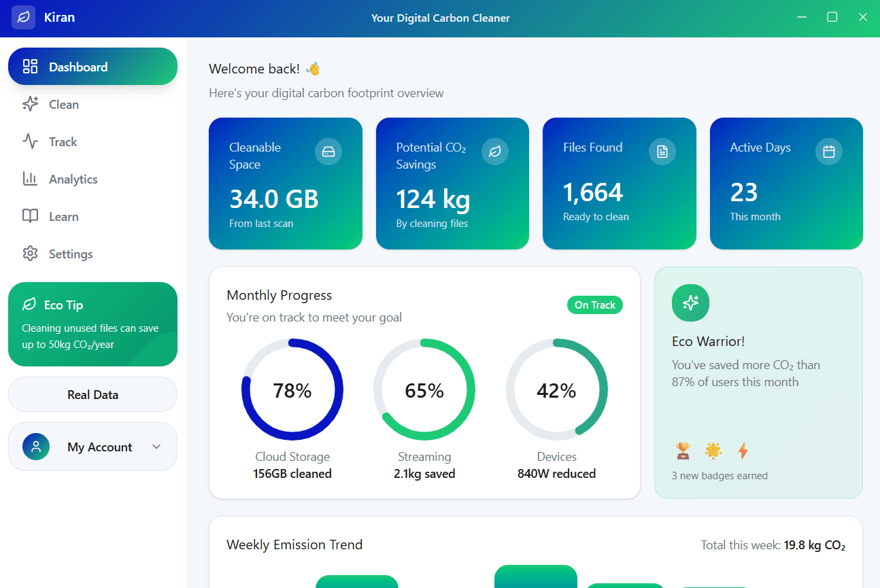The width and height of the screenshot is (880, 588).
Task: Open the Dashboard navigation tab
Action: [x=92, y=66]
